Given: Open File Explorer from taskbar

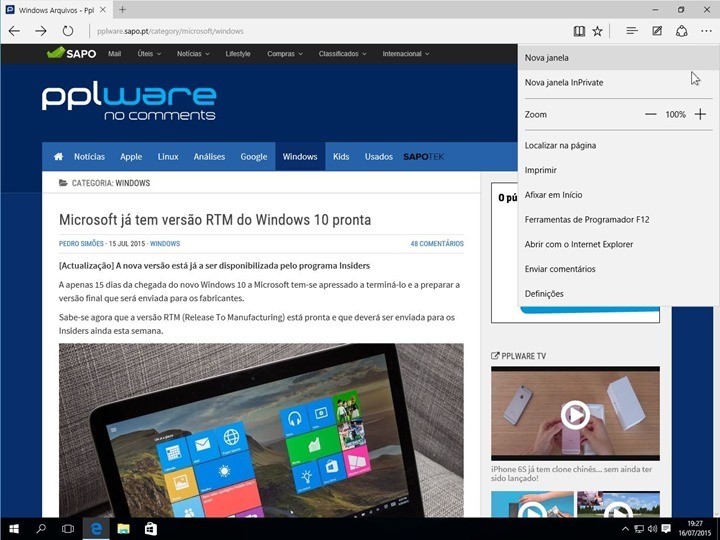Looking at the screenshot, I should coord(123,529).
